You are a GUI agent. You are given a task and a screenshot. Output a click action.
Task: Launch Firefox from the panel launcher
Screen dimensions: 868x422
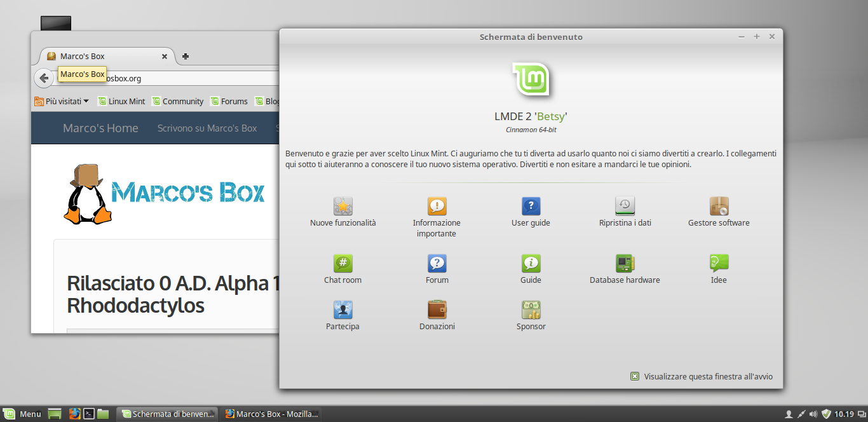(x=75, y=414)
